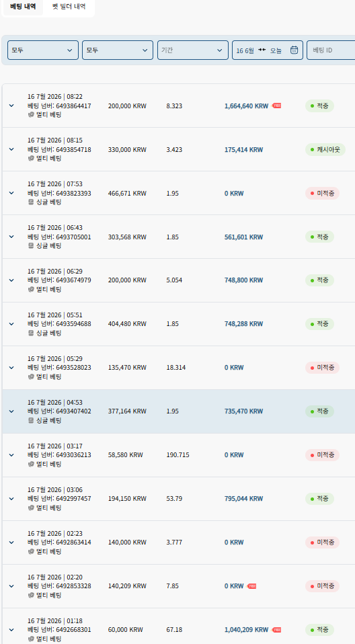This screenshot has height=644, width=355.
Task: Click the free bet tag beside 1,040,209 KRW
Action: (x=276, y=630)
